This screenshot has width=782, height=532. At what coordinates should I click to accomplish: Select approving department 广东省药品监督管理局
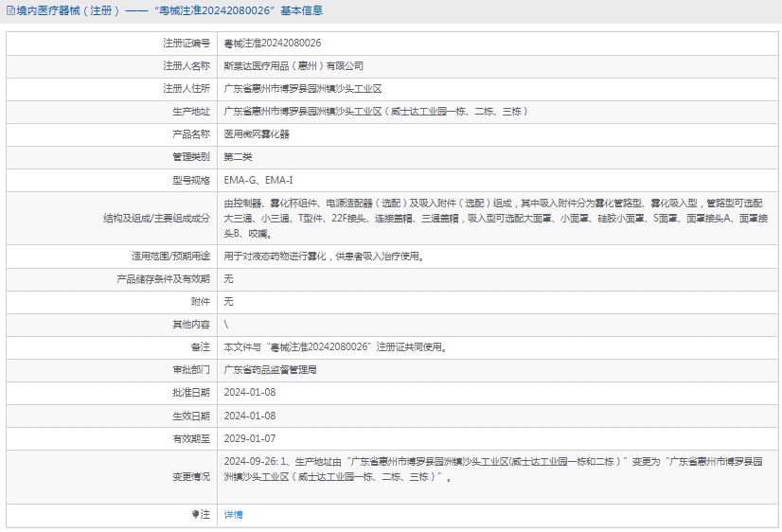coord(270,370)
